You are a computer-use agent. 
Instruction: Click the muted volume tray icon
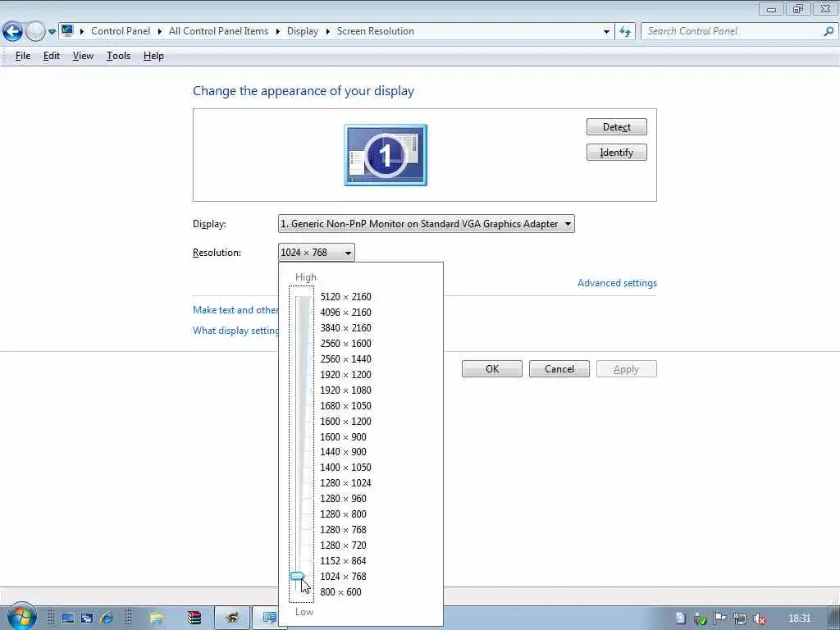click(759, 619)
